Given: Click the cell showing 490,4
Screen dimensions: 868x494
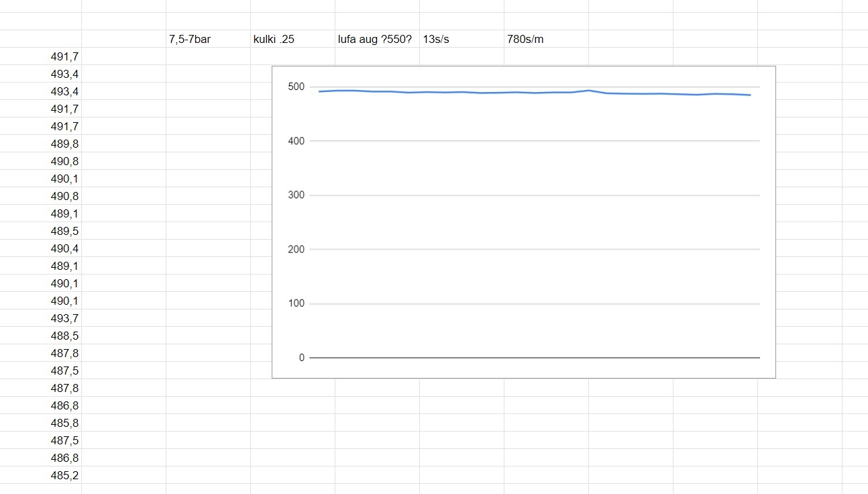Looking at the screenshot, I should 64,248.
